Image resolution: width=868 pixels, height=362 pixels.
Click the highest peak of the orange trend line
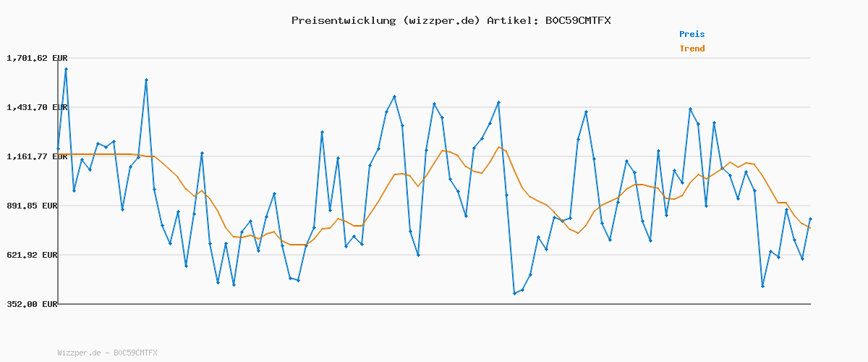coord(498,147)
